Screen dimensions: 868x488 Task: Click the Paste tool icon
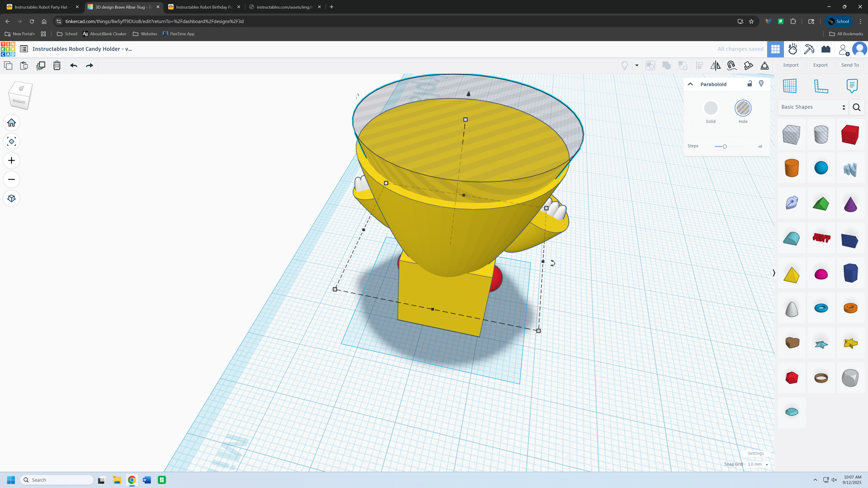[24, 65]
